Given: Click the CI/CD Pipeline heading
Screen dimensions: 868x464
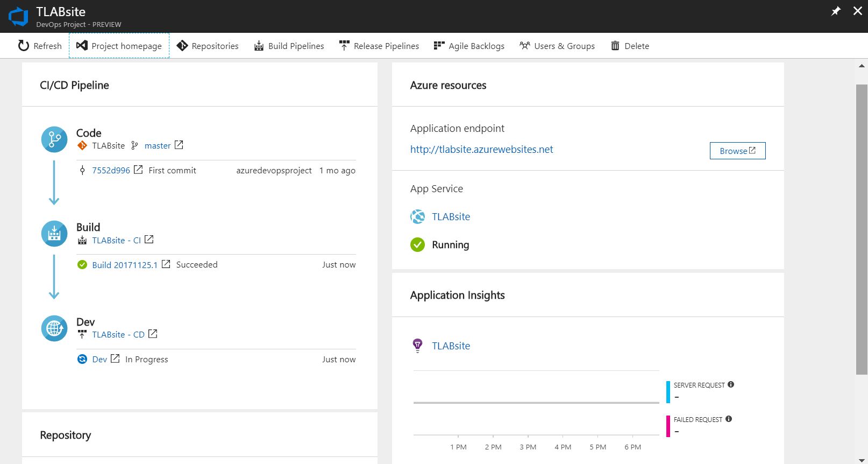Looking at the screenshot, I should (x=74, y=85).
